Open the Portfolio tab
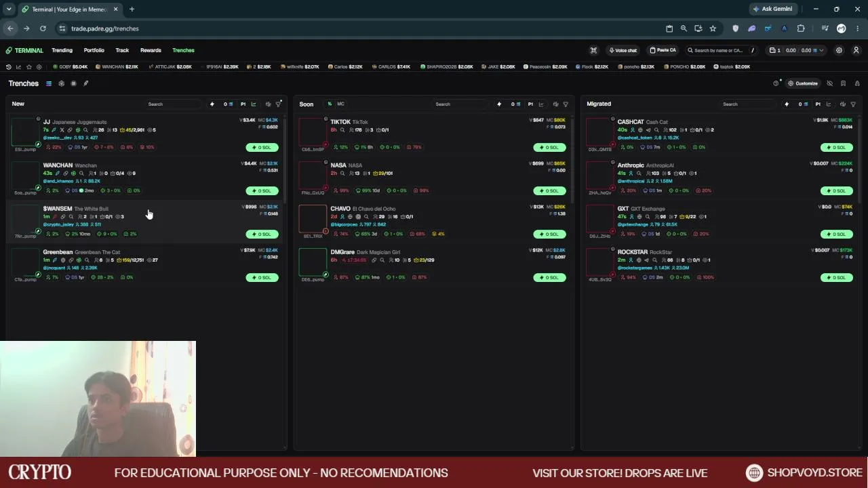The width and height of the screenshot is (868, 488). (94, 50)
